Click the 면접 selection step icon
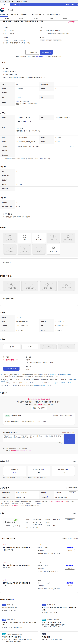Image resolution: width=78 pixels, height=644 pixels. tap(30, 347)
